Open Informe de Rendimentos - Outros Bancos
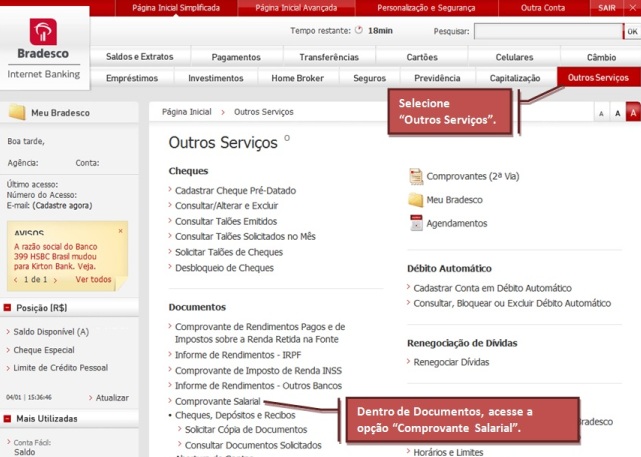 [x=258, y=386]
